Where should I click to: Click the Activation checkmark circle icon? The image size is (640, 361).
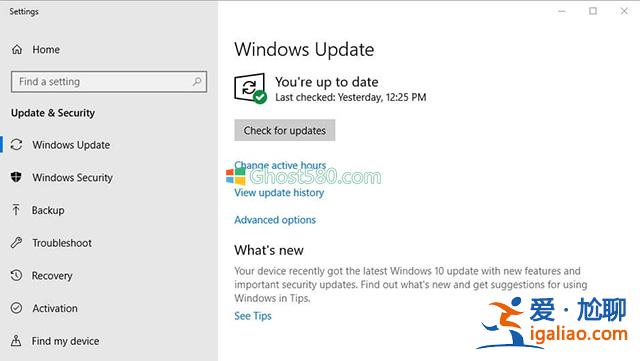tap(16, 308)
